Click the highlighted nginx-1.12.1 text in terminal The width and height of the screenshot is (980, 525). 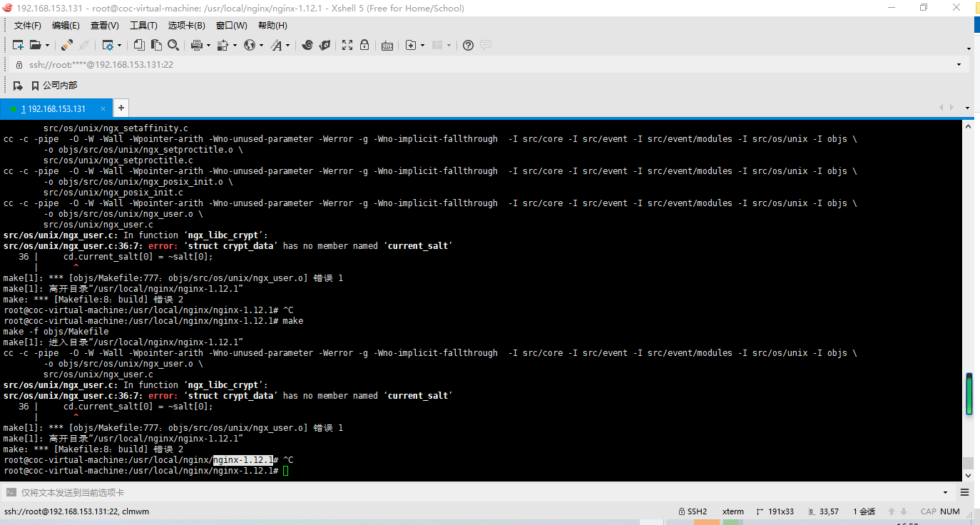coord(243,460)
